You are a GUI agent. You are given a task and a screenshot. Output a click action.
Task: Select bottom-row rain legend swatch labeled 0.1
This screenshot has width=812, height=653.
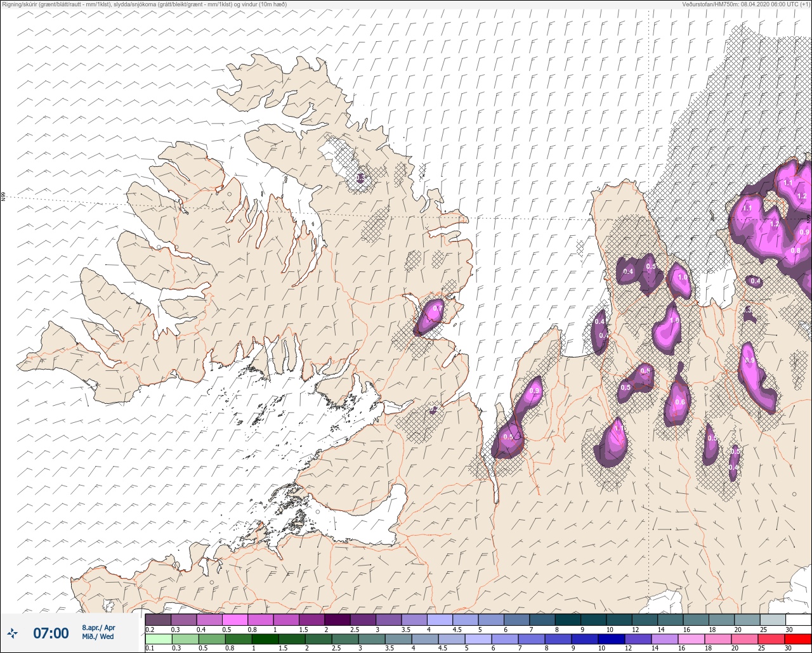(159, 638)
